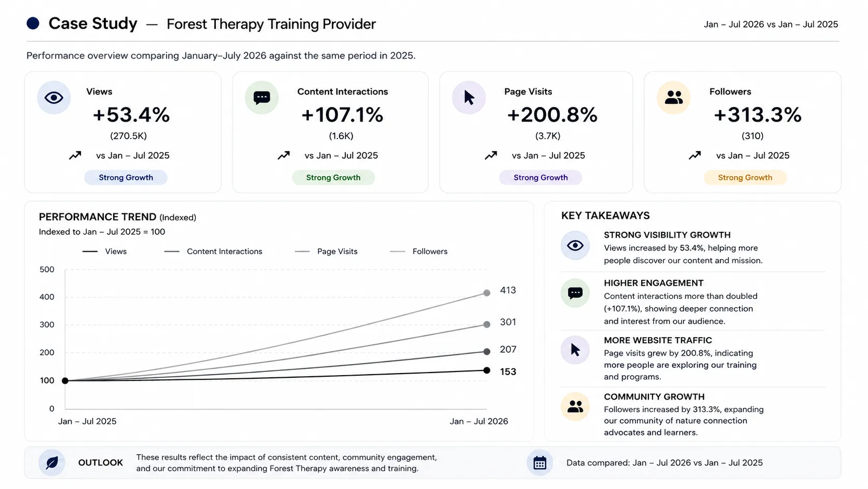The width and height of the screenshot is (868, 489).
Task: Click the eye icon in the Views card
Action: pos(54,98)
